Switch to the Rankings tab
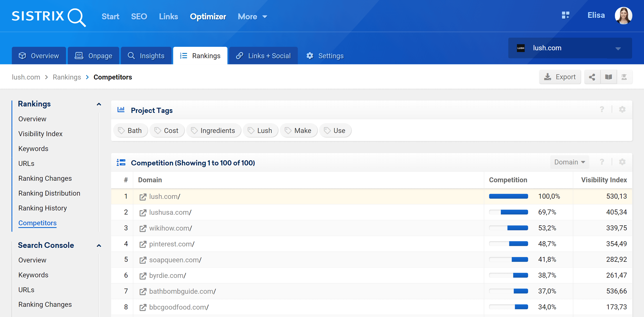Viewport: 644px width, 317px height. (x=200, y=56)
